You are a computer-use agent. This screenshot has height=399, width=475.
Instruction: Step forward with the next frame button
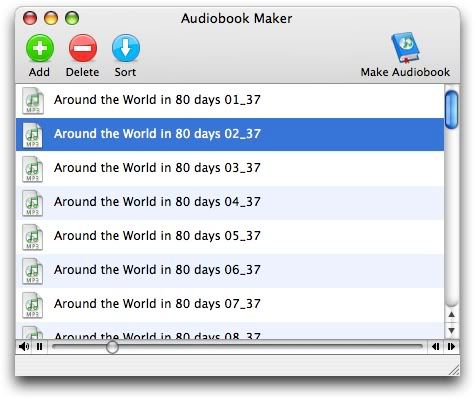pos(451,347)
